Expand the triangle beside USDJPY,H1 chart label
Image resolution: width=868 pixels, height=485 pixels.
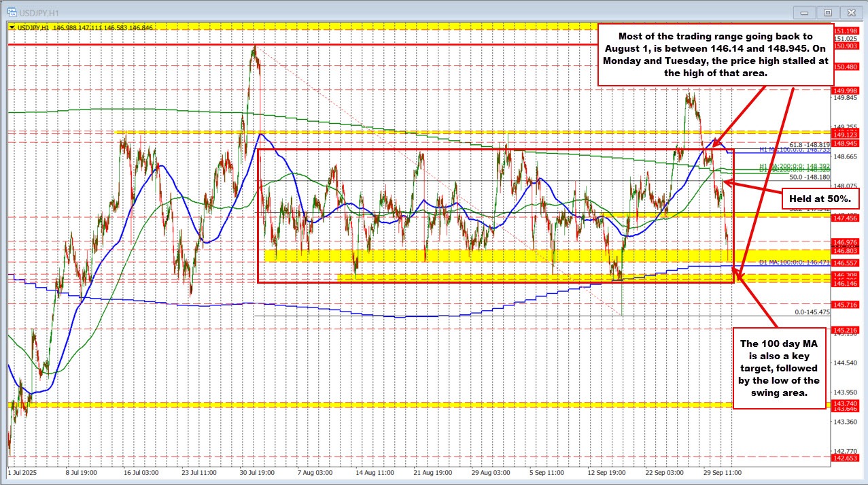tap(12, 26)
